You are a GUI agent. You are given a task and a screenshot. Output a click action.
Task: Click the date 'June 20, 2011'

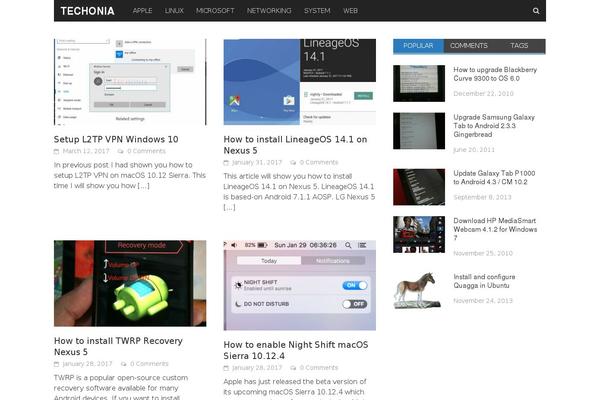coord(474,150)
